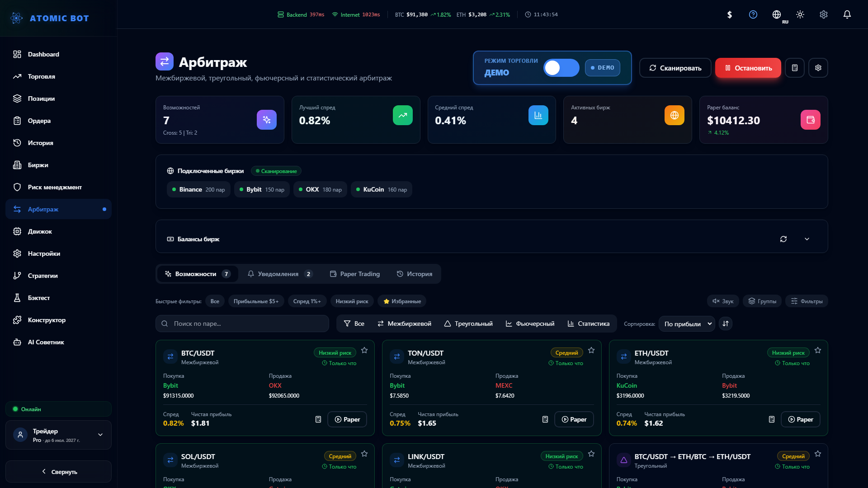Favorite the BTC/USDT opportunity star
868x488 pixels.
click(364, 350)
